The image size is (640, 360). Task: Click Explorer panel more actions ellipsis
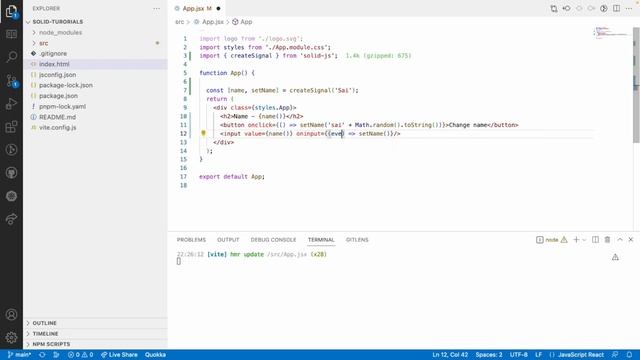pos(156,8)
